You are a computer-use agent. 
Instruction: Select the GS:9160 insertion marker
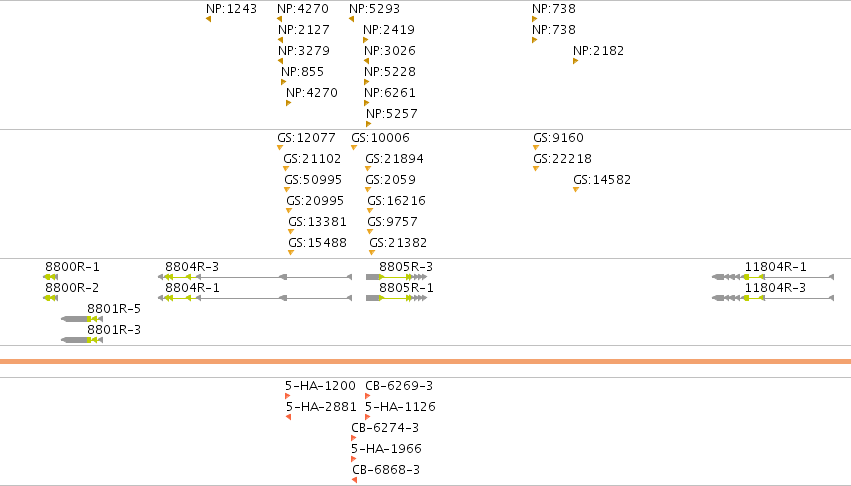coord(536,148)
